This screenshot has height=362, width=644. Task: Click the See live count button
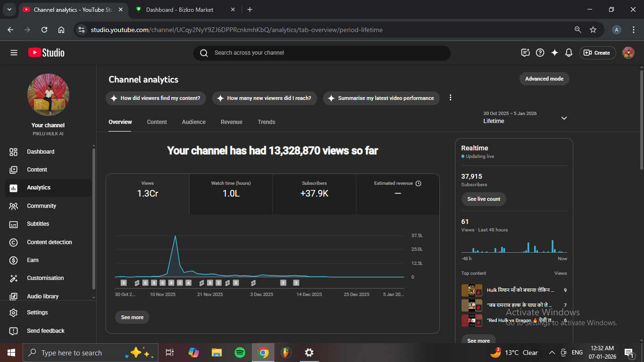pyautogui.click(x=484, y=199)
